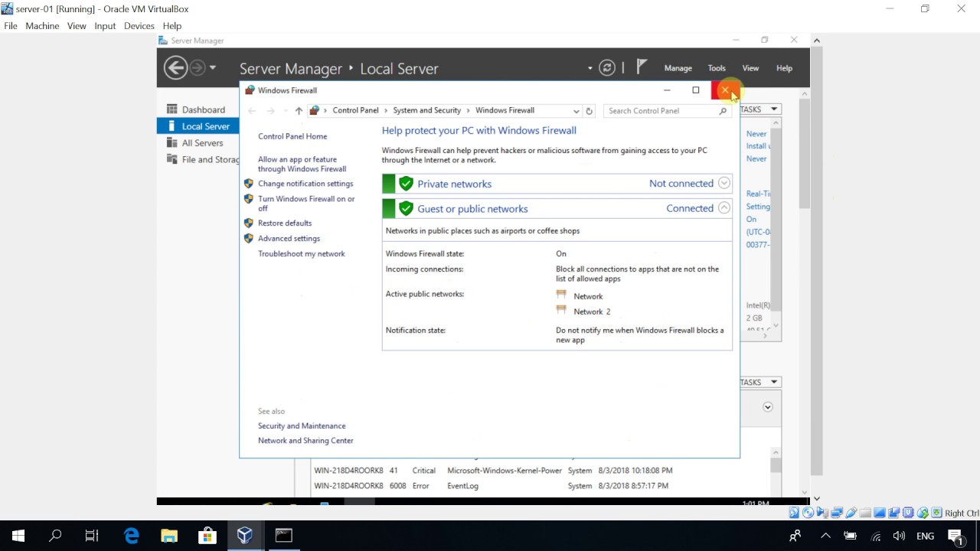Click VirtualBox shared folders status icon

point(865,513)
